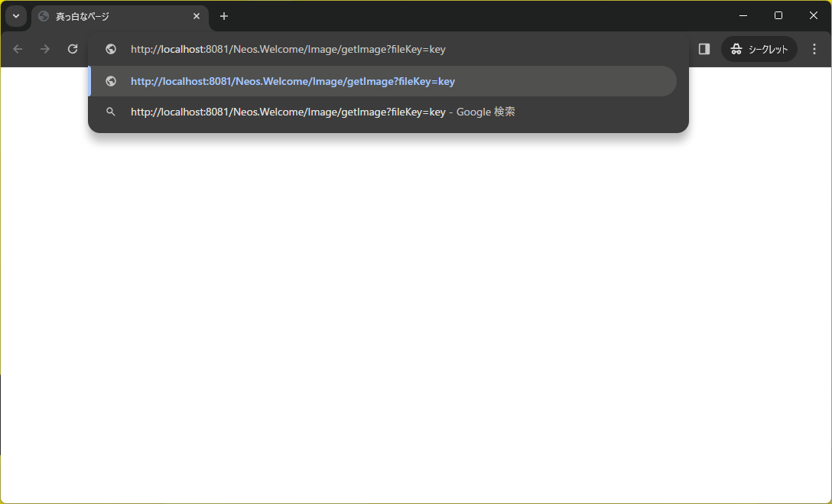This screenshot has width=832, height=504.
Task: Close the Chrome window
Action: click(x=814, y=15)
